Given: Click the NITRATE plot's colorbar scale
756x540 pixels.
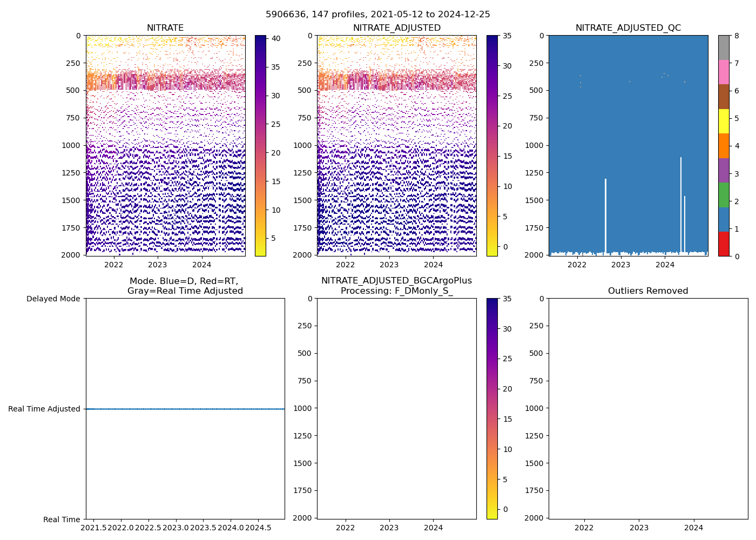Looking at the screenshot, I should coord(260,145).
